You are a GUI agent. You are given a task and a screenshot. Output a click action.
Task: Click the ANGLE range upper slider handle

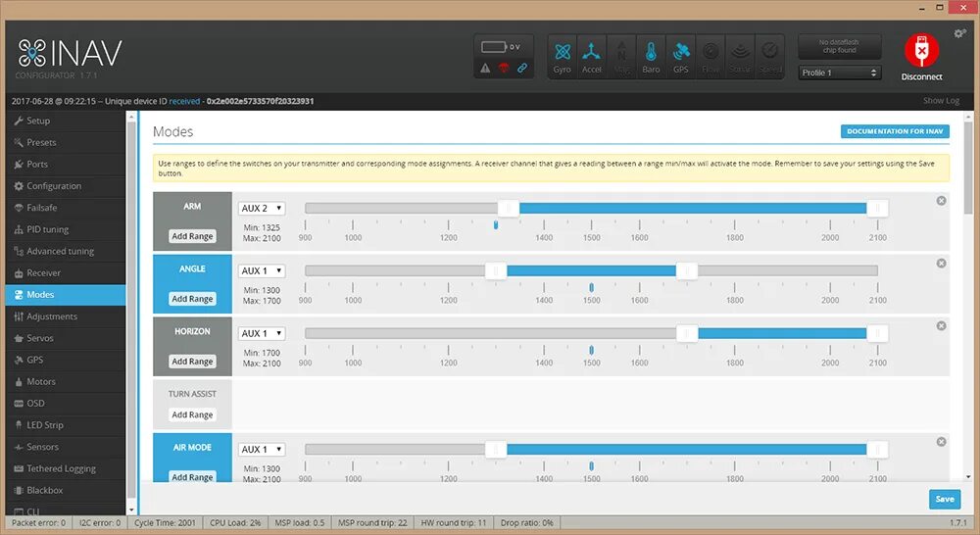(687, 270)
